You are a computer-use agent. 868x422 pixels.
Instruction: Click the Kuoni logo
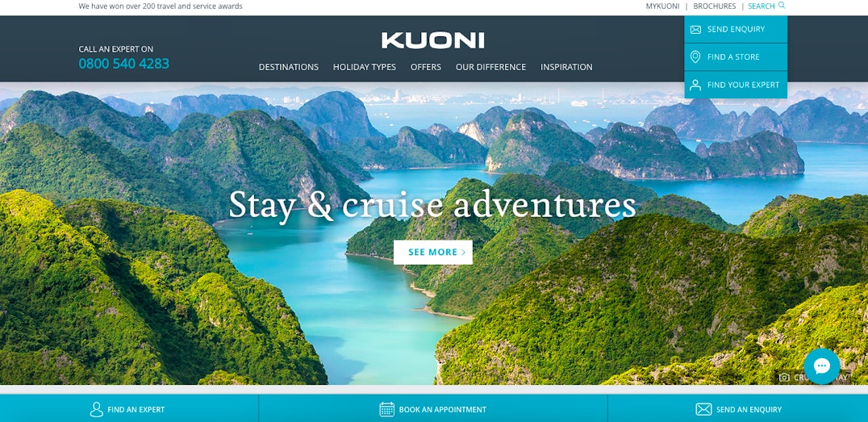433,40
